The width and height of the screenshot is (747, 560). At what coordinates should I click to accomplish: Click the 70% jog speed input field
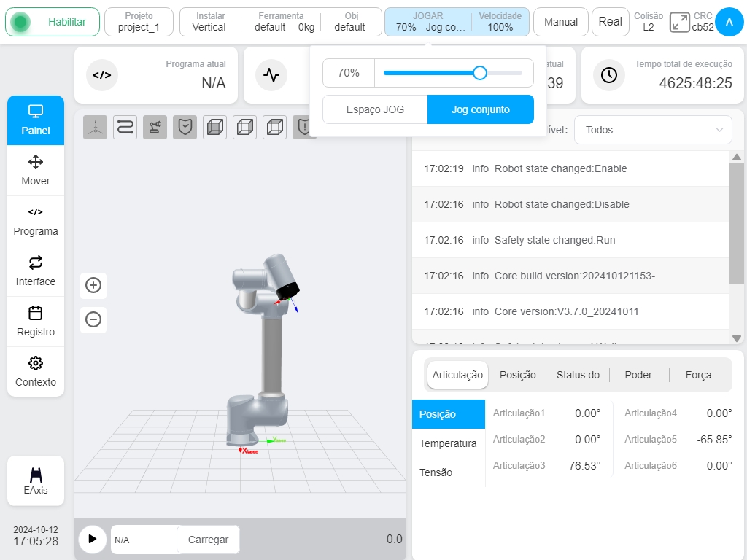coord(349,73)
